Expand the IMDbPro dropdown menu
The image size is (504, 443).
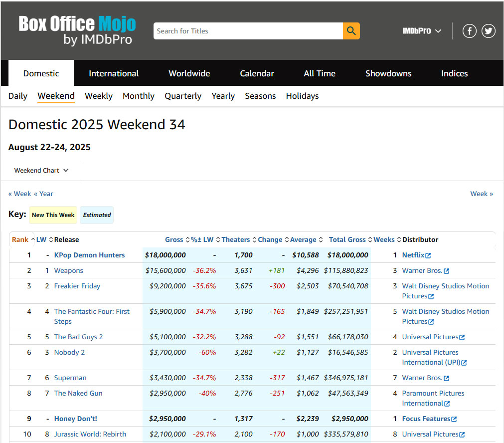coord(422,31)
